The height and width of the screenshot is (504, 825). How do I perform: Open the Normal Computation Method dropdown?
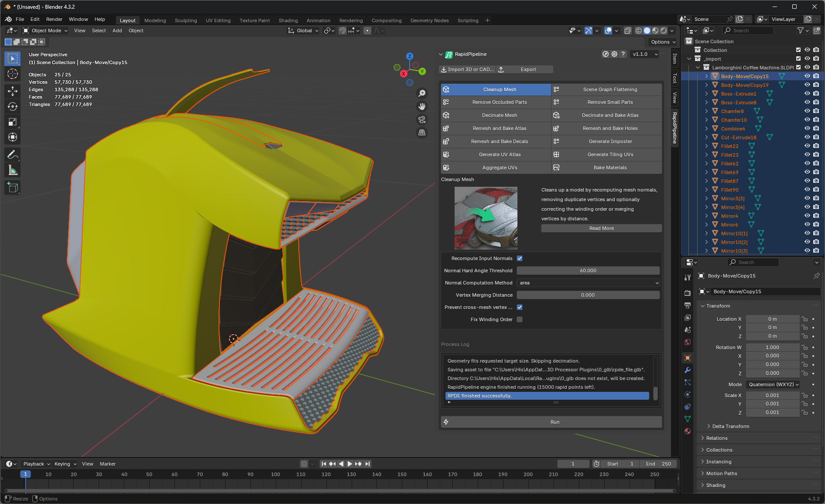click(x=588, y=282)
